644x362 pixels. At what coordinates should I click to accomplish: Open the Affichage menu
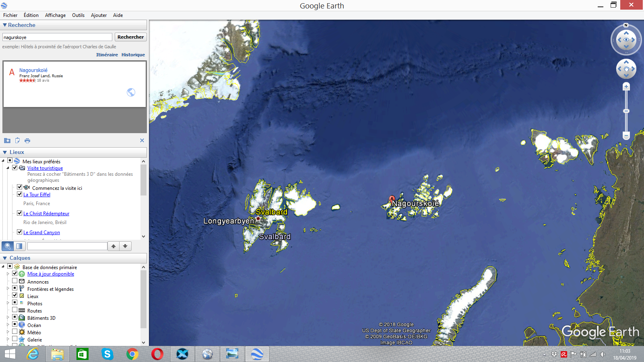point(55,15)
